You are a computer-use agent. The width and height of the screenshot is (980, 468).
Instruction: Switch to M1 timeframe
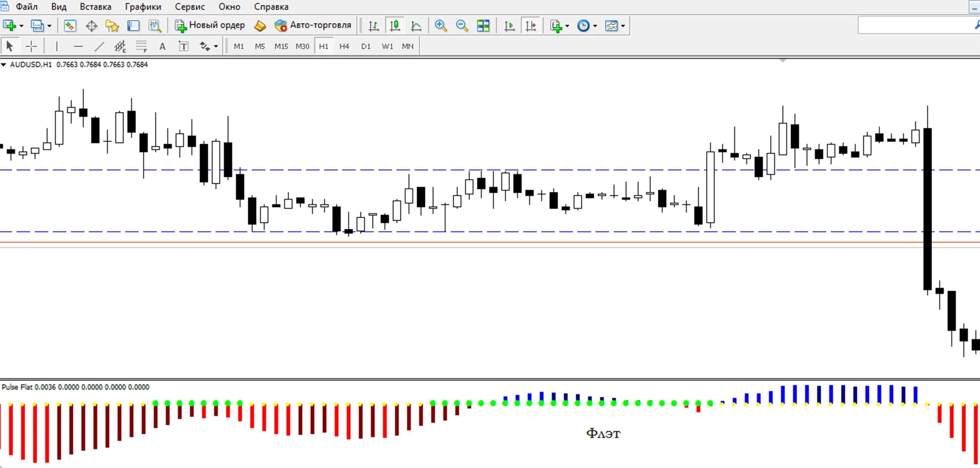point(239,47)
